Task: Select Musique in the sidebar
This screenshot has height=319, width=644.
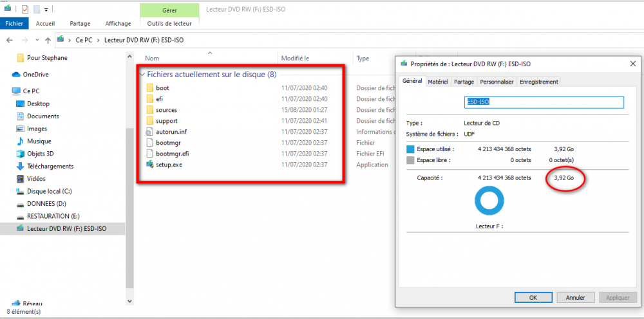Action: click(39, 141)
